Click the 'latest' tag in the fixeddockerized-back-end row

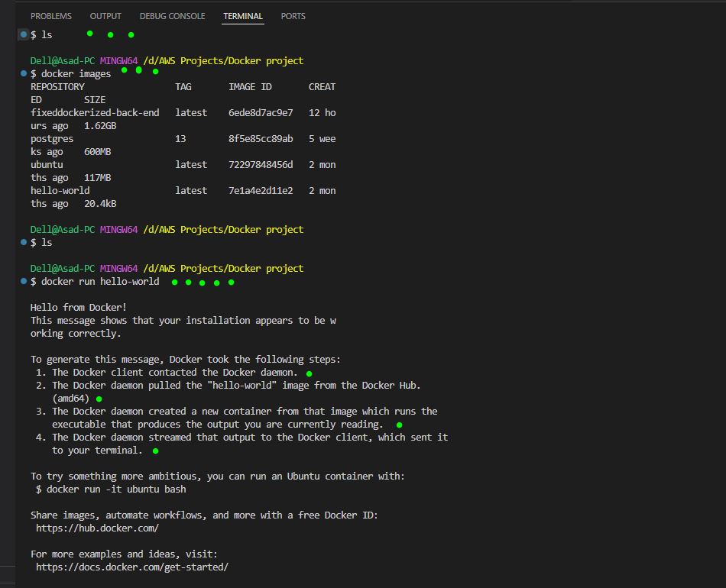pos(191,113)
